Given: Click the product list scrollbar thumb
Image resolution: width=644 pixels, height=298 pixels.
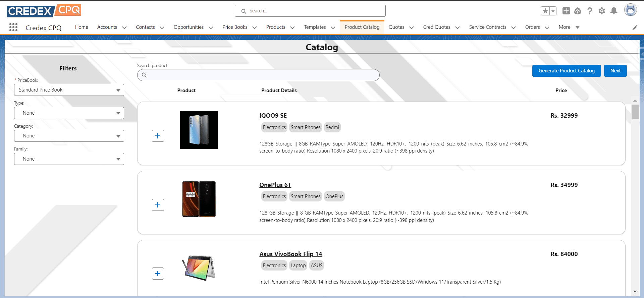Looking at the screenshot, I should [x=635, y=112].
